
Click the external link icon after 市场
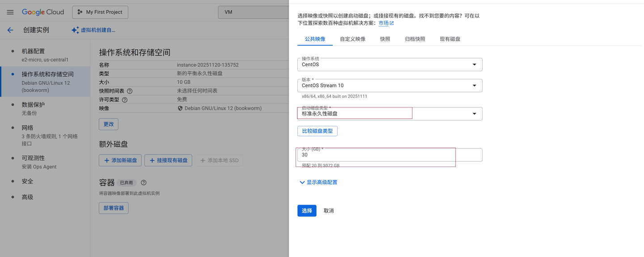[x=392, y=23]
